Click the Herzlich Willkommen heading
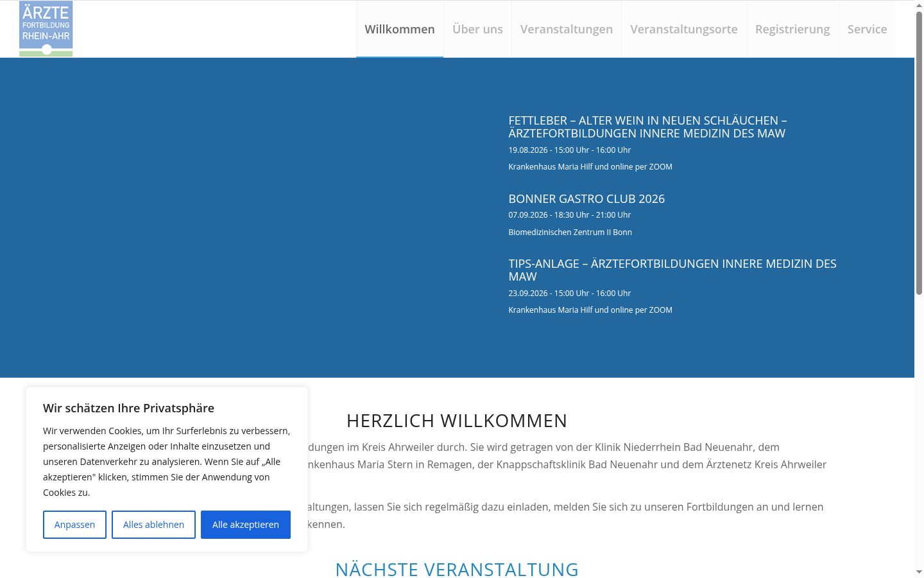924x578 pixels. tap(457, 421)
